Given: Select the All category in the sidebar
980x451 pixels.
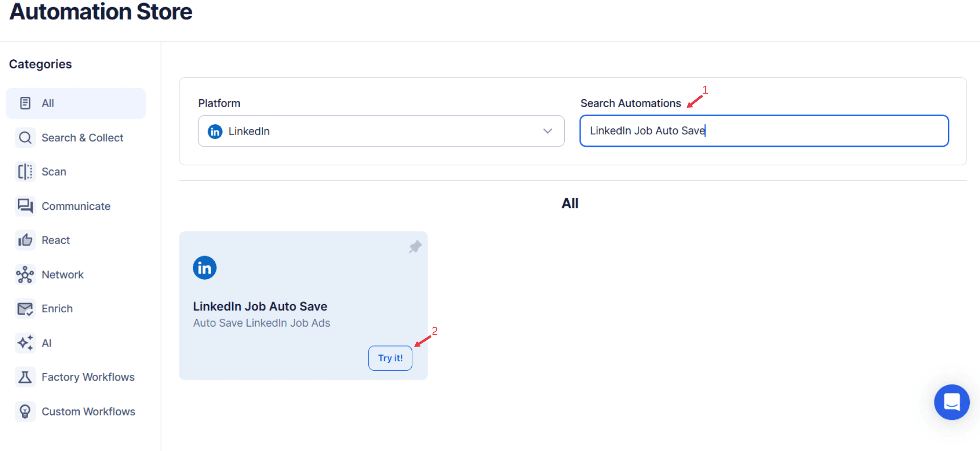Looking at the screenshot, I should point(75,103).
